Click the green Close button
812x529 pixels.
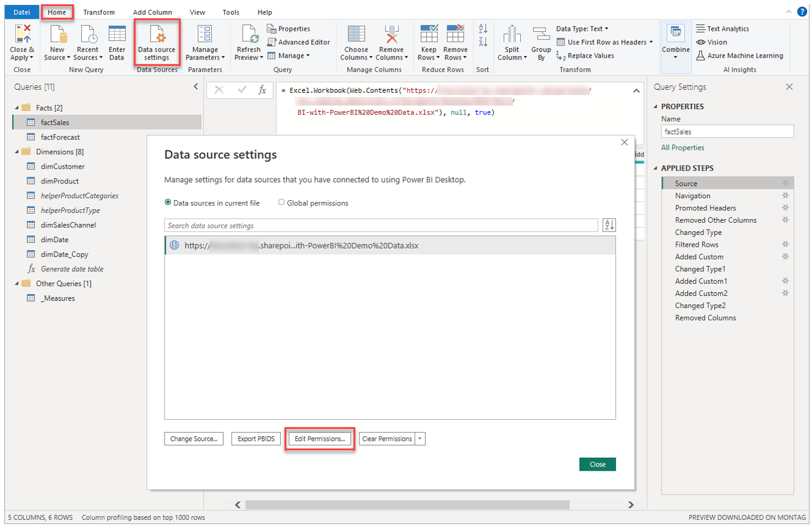click(x=598, y=465)
